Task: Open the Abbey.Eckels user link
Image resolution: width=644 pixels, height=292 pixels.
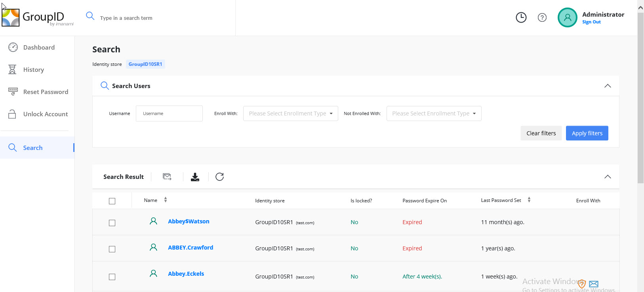Action: 186,274
